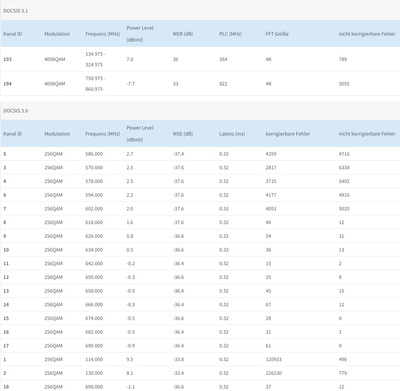Screen dimensions: 400x391
Task: Click MSE value -33.8
Action: click(x=178, y=359)
